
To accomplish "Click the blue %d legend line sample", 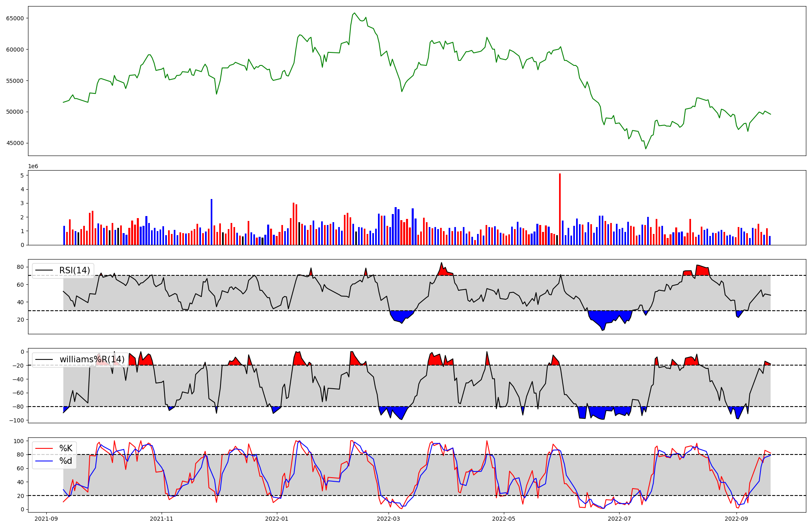I will (44, 461).
